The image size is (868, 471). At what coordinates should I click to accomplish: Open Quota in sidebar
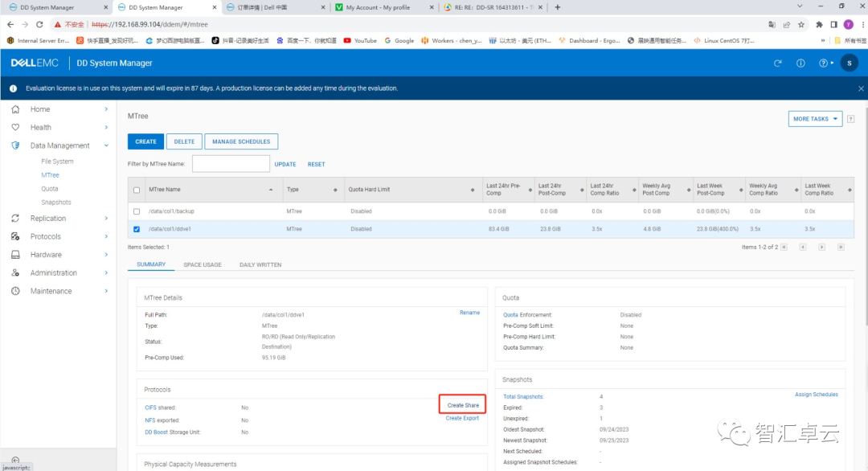tap(49, 189)
